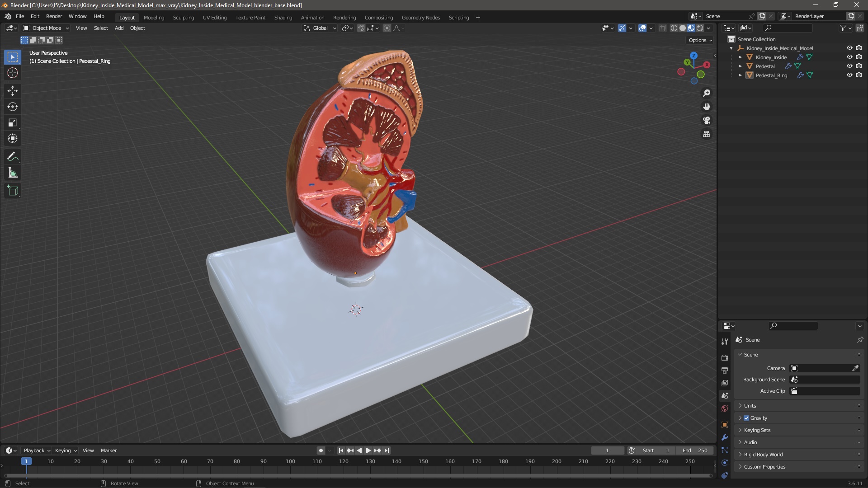
Task: Uncheck the Gravity checkbox
Action: [746, 418]
